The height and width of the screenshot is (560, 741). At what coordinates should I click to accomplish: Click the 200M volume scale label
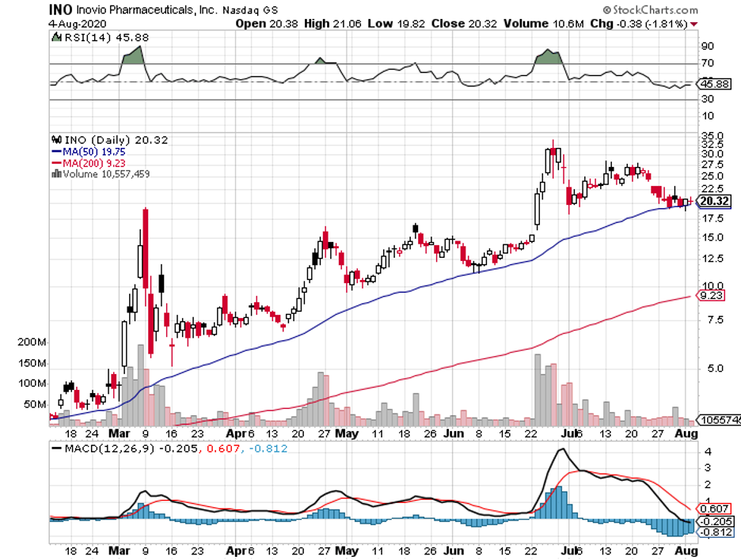pos(32,342)
